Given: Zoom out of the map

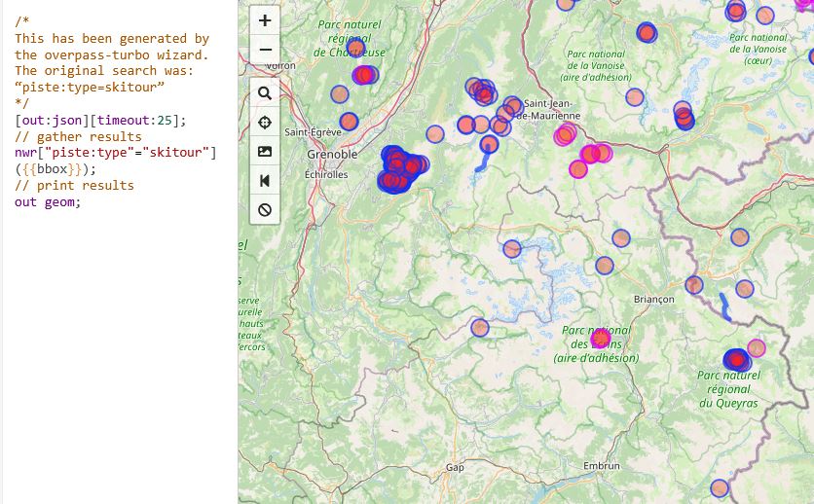Looking at the screenshot, I should [265, 50].
